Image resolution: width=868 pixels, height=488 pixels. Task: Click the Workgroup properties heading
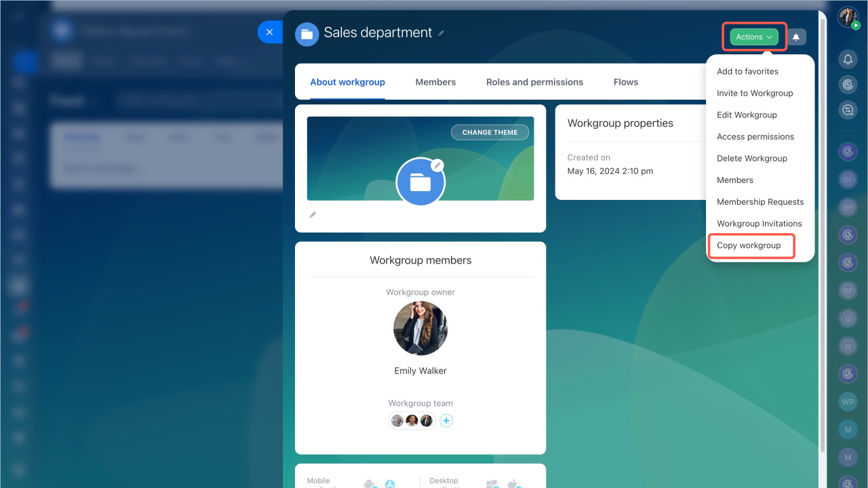pos(620,123)
